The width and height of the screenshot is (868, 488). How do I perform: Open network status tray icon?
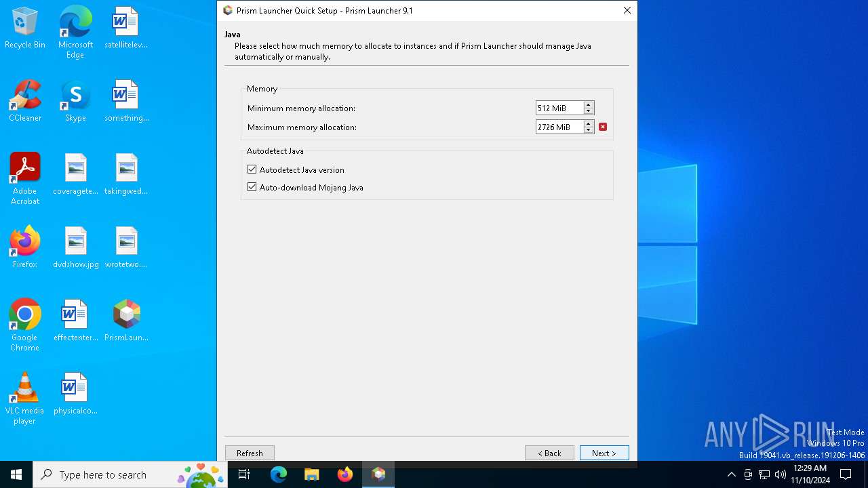(764, 474)
